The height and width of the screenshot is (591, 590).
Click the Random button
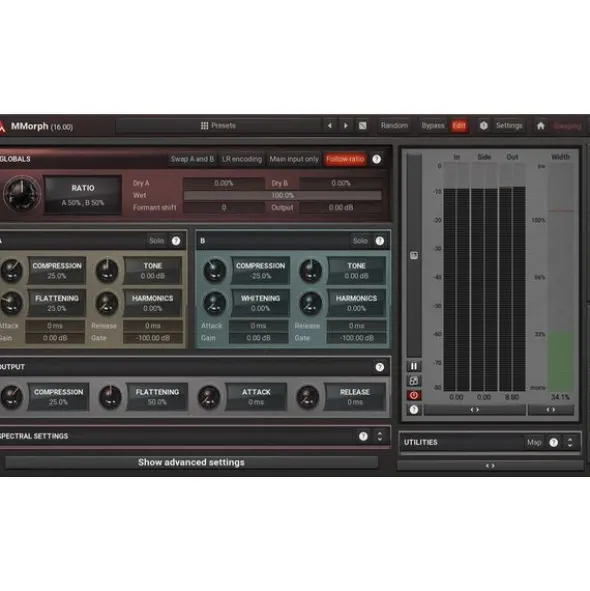[x=394, y=126]
